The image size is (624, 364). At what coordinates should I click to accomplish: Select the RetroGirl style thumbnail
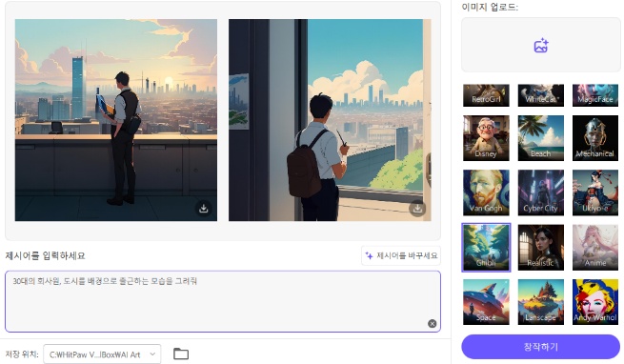pos(486,95)
